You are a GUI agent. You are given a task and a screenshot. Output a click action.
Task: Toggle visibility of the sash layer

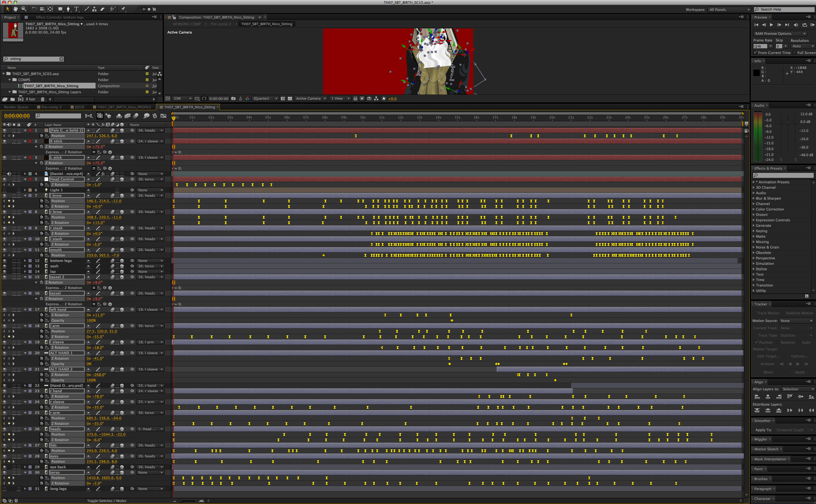[5, 266]
